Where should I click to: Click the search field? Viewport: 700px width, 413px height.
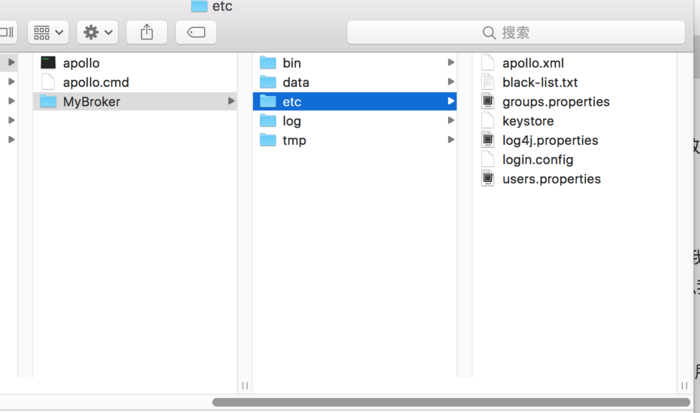click(516, 32)
